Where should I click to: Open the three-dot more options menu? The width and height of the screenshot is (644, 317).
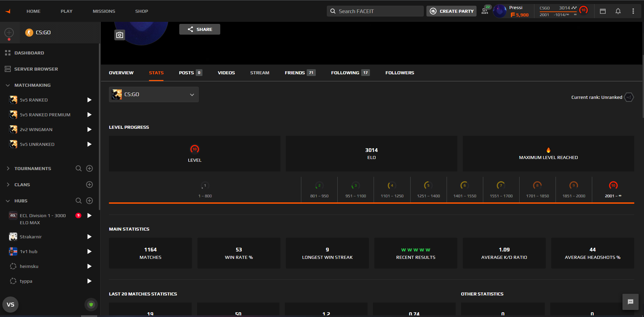click(633, 11)
